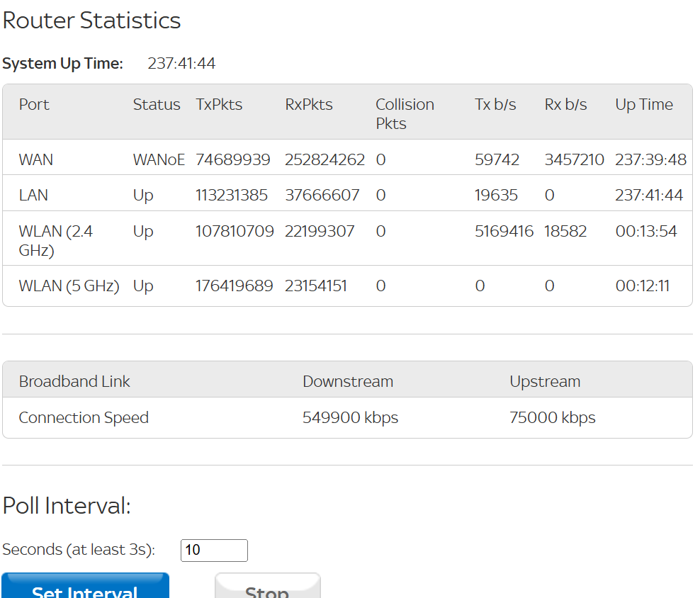This screenshot has width=700, height=598.
Task: Click the Poll Interval heading
Action: click(67, 506)
